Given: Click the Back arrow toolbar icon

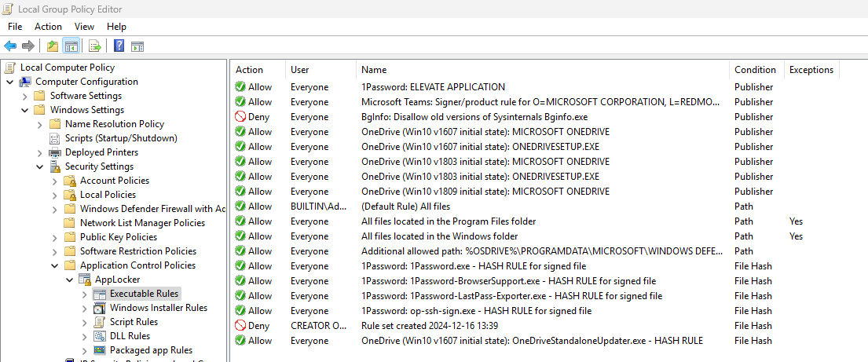Looking at the screenshot, I should point(10,46).
